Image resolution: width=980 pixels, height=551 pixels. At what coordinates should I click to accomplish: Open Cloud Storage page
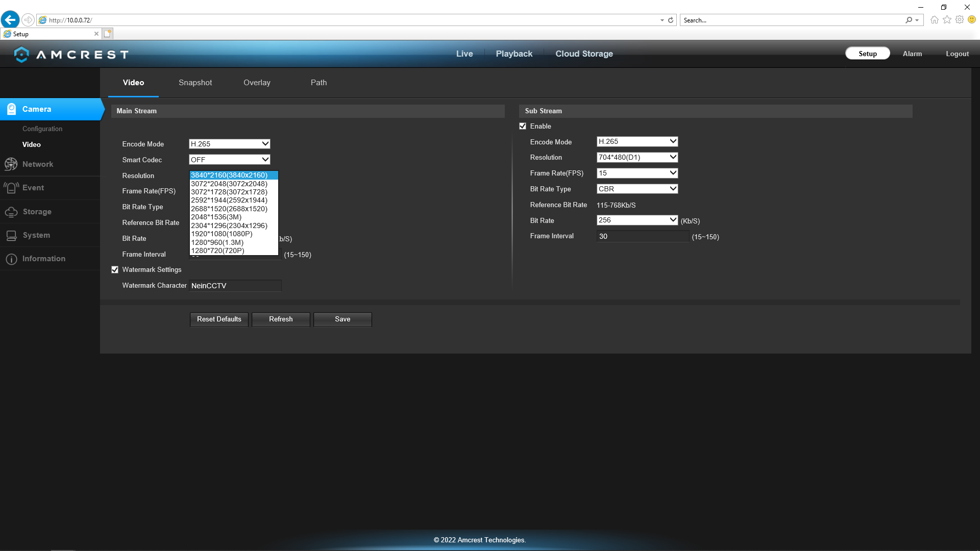point(584,54)
